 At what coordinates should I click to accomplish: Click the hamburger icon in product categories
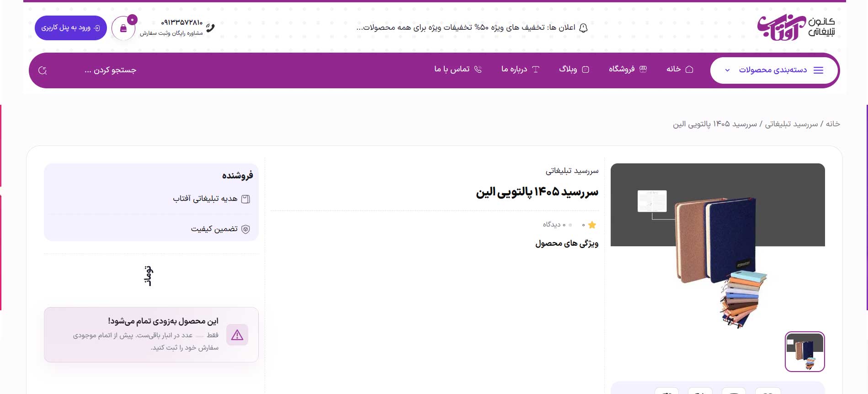tap(818, 70)
